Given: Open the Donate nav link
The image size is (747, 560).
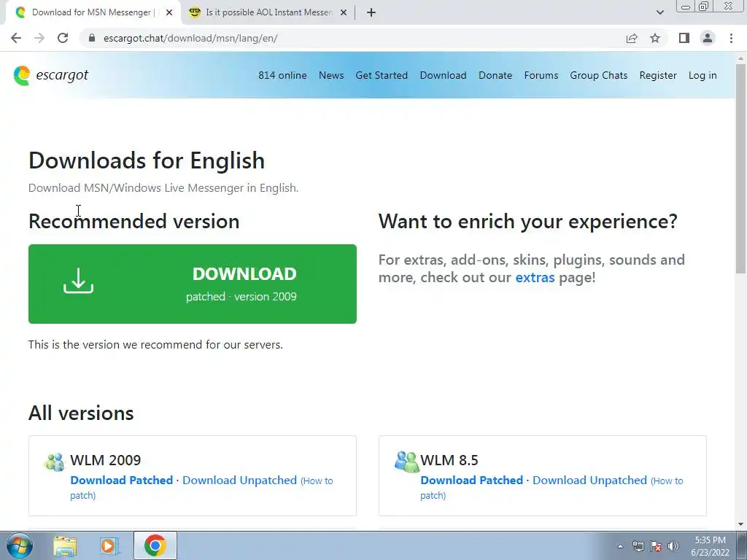Looking at the screenshot, I should click(x=495, y=75).
